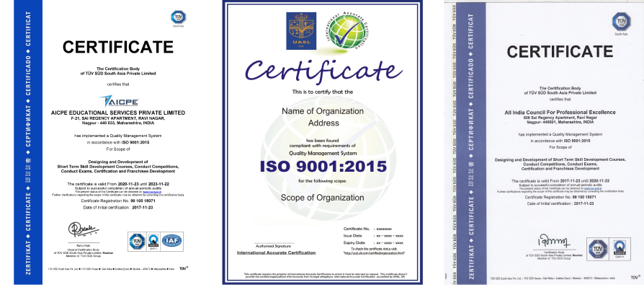Click 'has been found compliant with requirements of' text

coord(323,144)
